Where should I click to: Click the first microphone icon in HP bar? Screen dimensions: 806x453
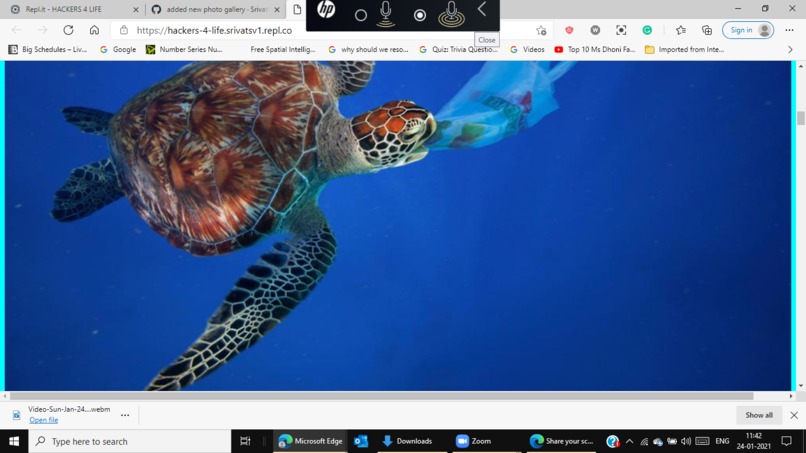[386, 14]
